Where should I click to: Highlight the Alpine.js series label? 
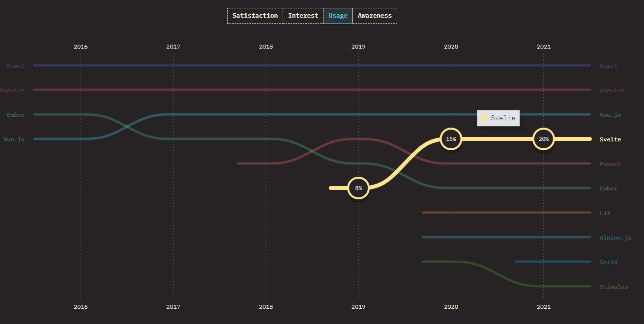[x=615, y=238]
